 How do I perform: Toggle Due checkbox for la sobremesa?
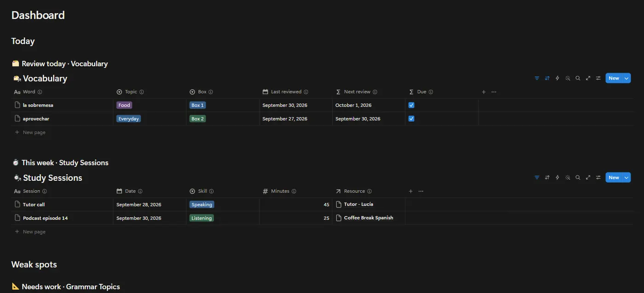[x=412, y=105]
